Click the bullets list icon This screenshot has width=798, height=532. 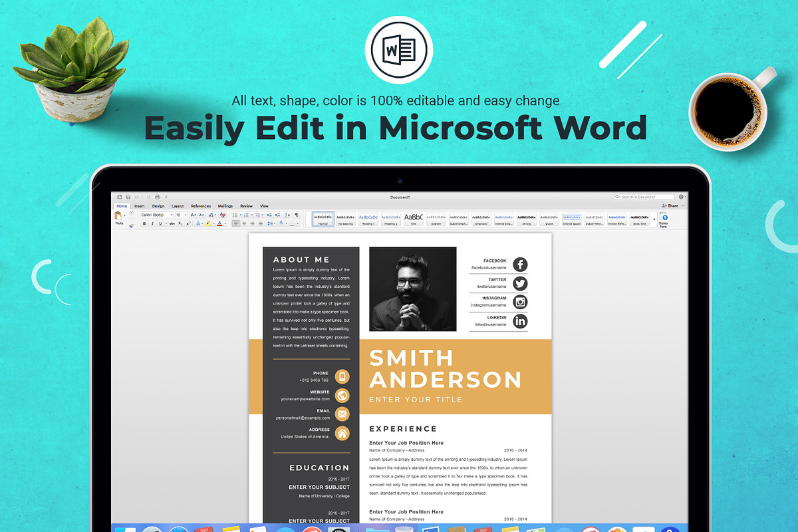click(235, 214)
